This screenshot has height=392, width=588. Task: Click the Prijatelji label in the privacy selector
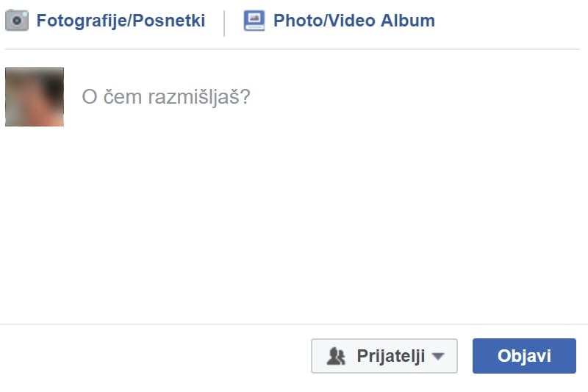391,356
